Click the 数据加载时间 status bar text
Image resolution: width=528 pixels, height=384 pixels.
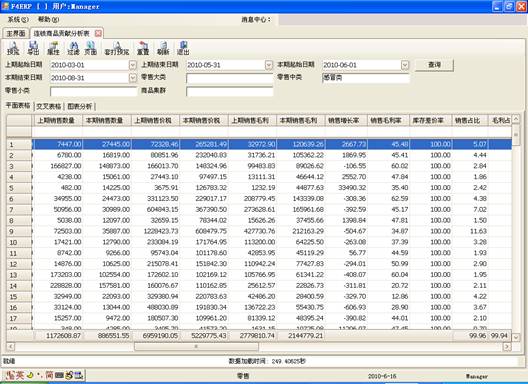267,361
